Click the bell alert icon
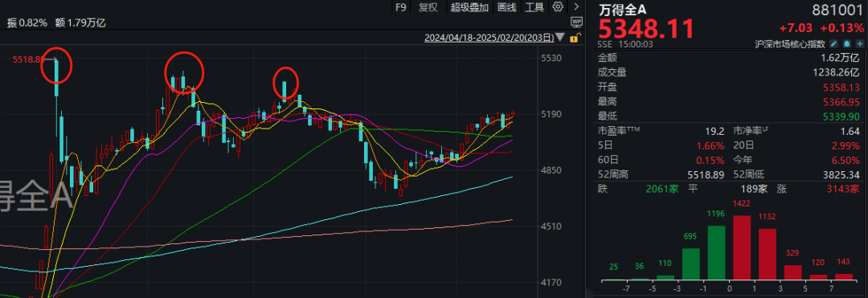Image resolution: width=868 pixels, height=298 pixels. click(847, 43)
